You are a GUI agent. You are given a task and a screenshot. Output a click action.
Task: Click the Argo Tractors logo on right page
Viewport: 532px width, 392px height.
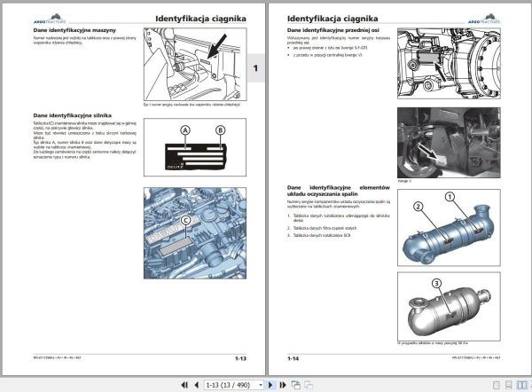(x=484, y=19)
